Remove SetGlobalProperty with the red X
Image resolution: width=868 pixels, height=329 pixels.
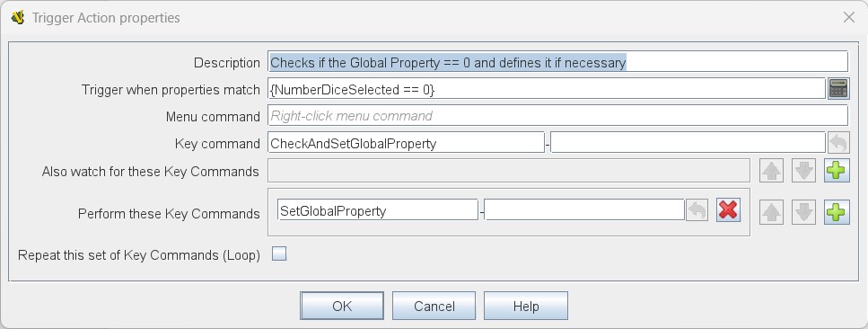(729, 209)
